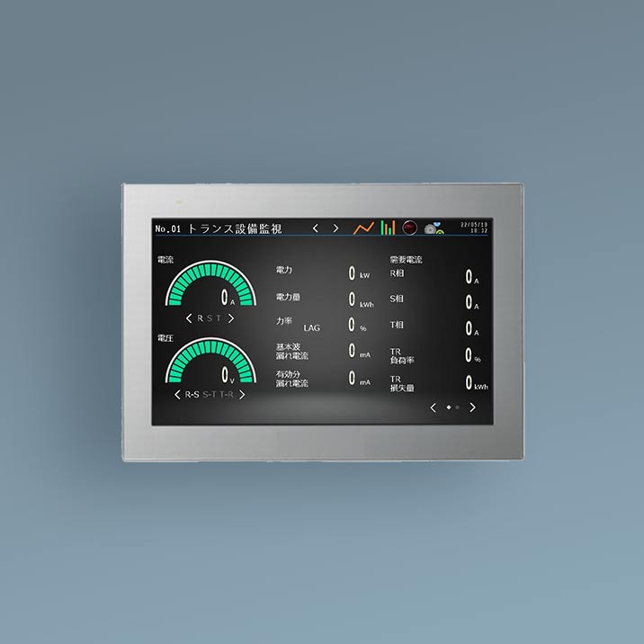Go to previous page using bottom-right left arrow

tap(433, 407)
